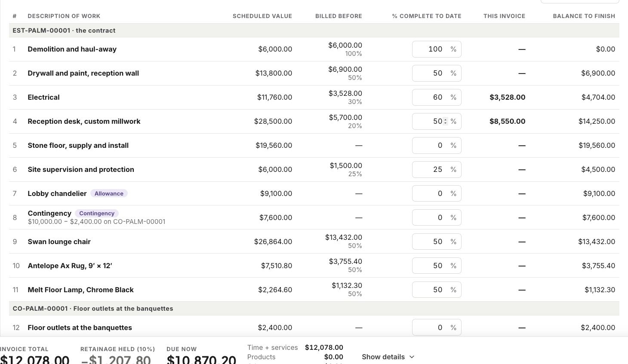Edit percent complete for Demolition and haul-away
Viewport: 628px width, 364px height.
coord(437,49)
